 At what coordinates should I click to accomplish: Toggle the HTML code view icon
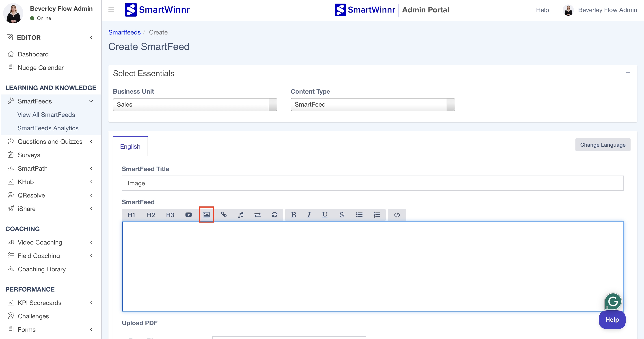[397, 215]
